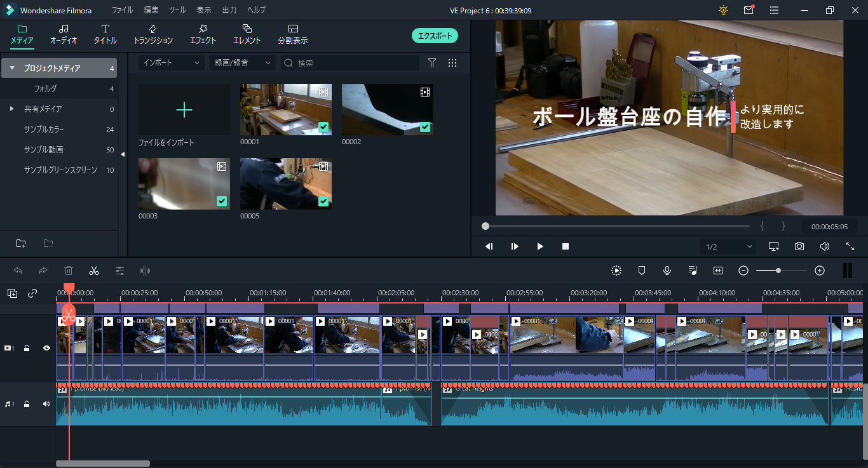Viewport: 868px width, 468px height.
Task: Open the 録画/録音 dropdown
Action: (x=241, y=63)
